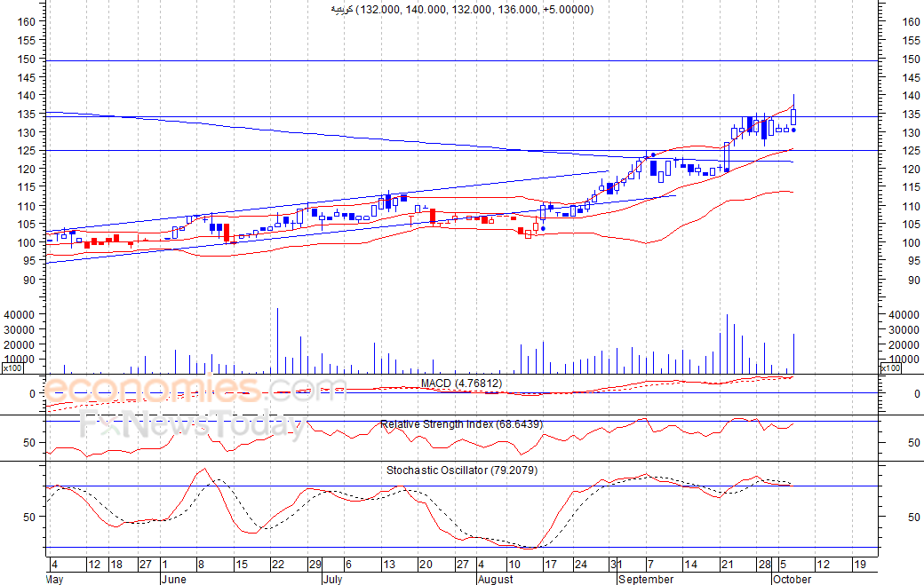Click the 17 date label in August

point(550,565)
